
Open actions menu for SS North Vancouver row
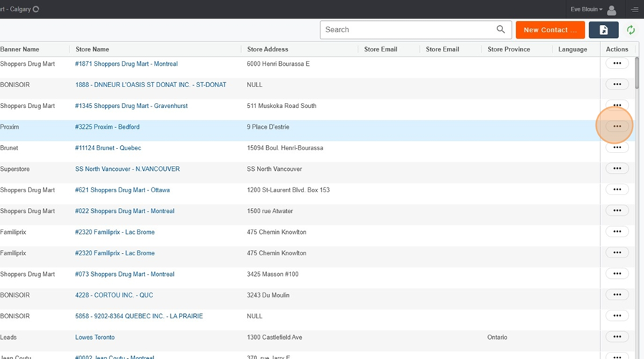pos(617,168)
